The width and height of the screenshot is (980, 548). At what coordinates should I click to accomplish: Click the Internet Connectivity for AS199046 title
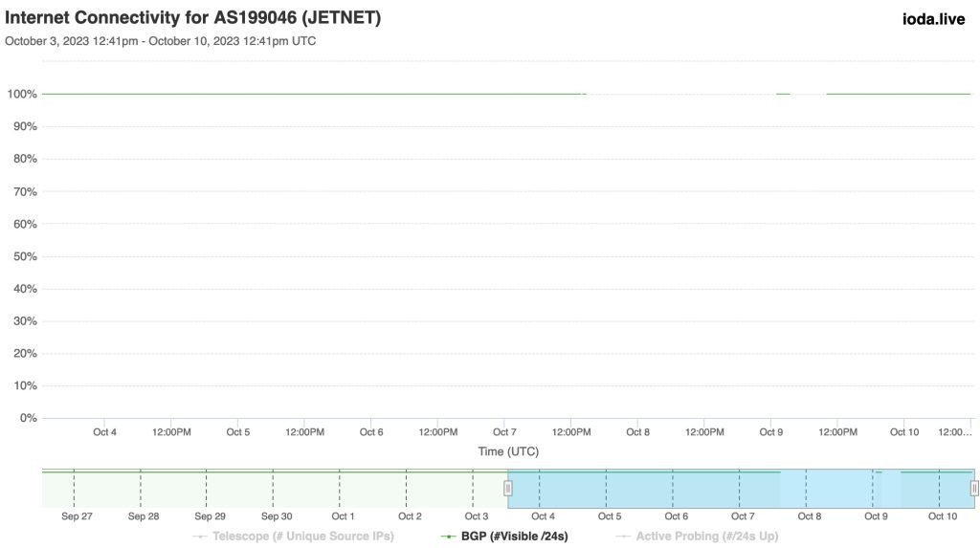pyautogui.click(x=193, y=18)
